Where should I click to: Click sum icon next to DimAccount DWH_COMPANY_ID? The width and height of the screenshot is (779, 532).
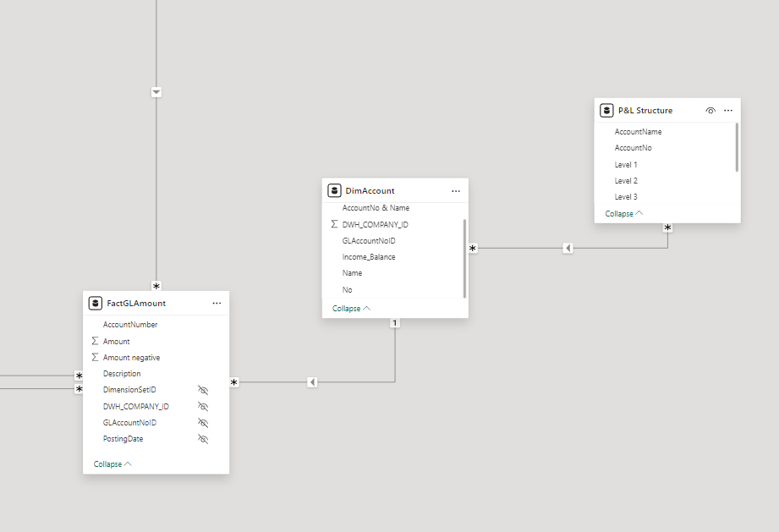point(334,224)
